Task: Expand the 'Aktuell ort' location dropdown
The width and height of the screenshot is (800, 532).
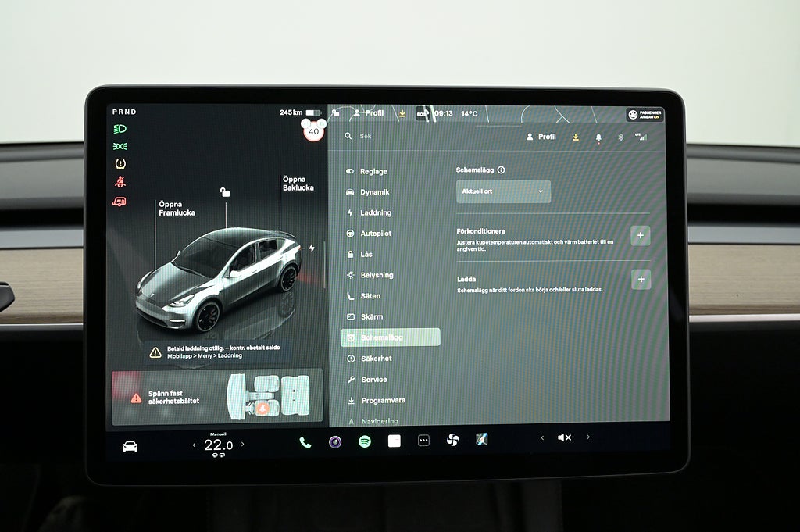Action: [503, 191]
